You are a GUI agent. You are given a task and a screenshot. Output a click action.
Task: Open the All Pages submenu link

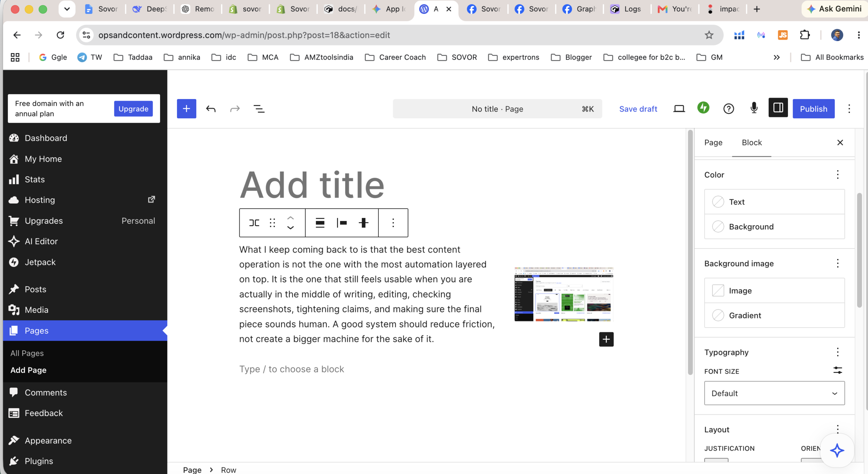(x=27, y=353)
